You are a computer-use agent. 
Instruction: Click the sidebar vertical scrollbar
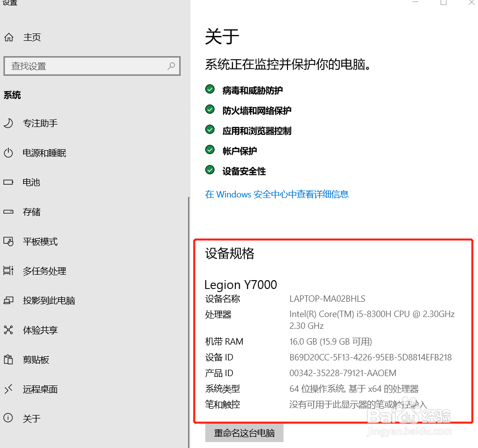(x=189, y=322)
